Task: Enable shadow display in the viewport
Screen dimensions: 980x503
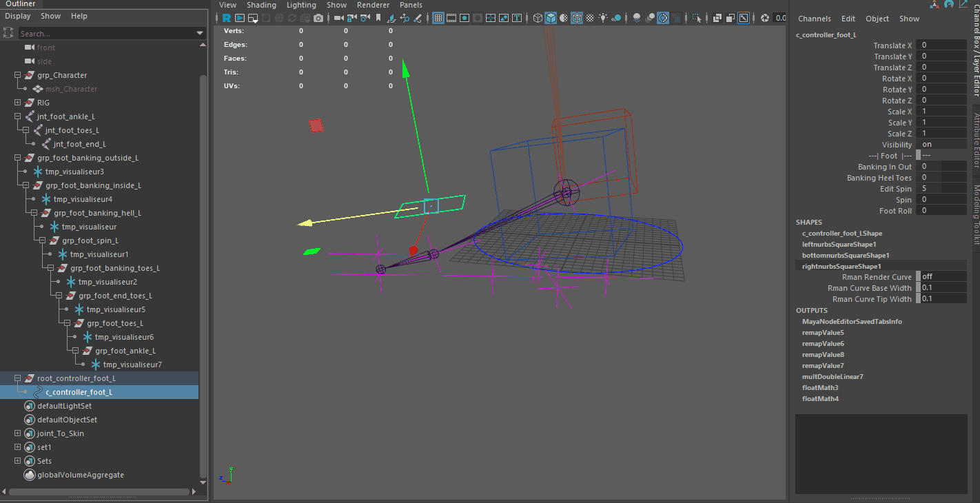Action: click(x=616, y=19)
